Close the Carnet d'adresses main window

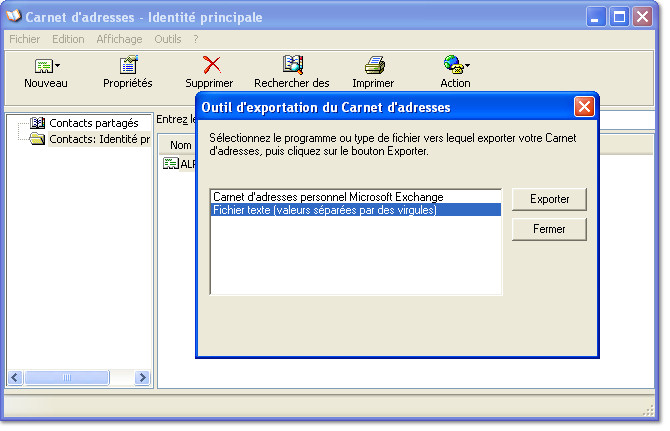point(643,17)
